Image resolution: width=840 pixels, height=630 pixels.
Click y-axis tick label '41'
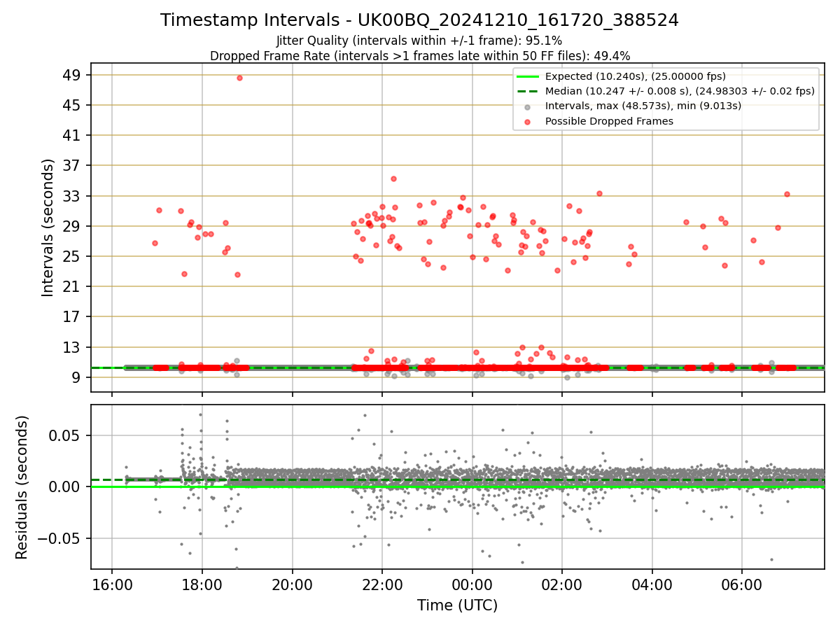pyautogui.click(x=73, y=135)
